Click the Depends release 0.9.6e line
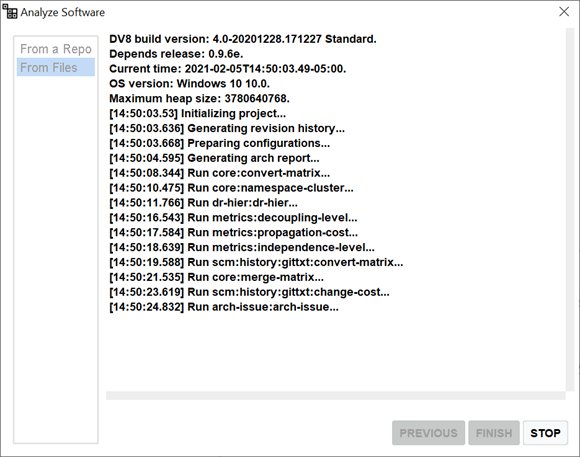580x457 pixels. pyautogui.click(x=176, y=54)
